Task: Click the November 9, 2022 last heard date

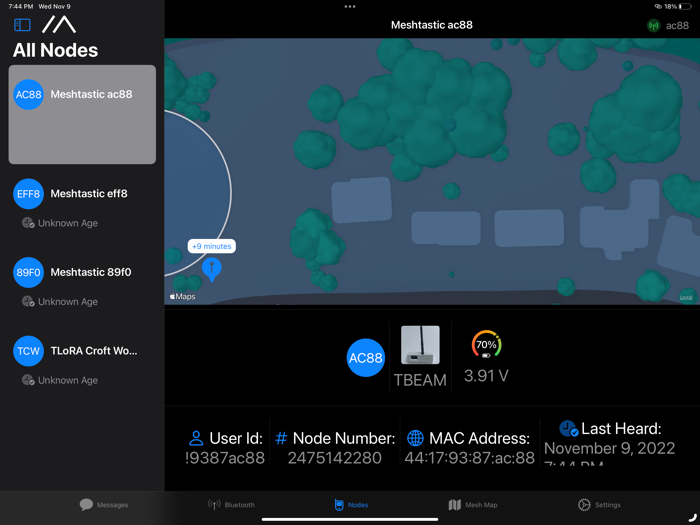Action: [x=609, y=448]
